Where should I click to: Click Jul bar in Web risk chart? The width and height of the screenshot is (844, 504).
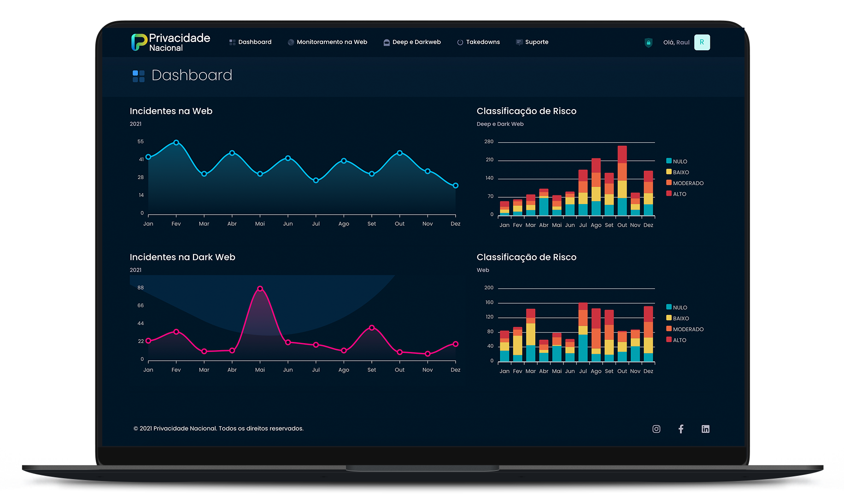coord(583,332)
